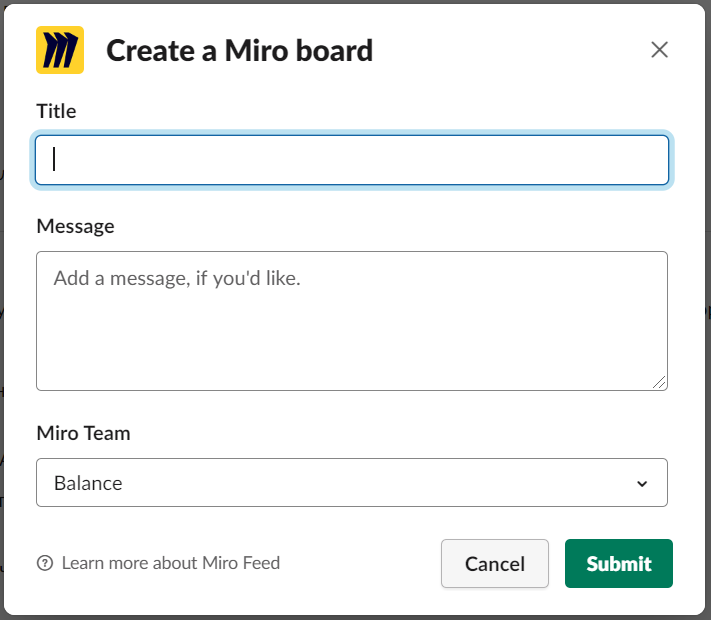Click the Miro Team label
Viewport: 711px width, 620px height.
(x=83, y=433)
